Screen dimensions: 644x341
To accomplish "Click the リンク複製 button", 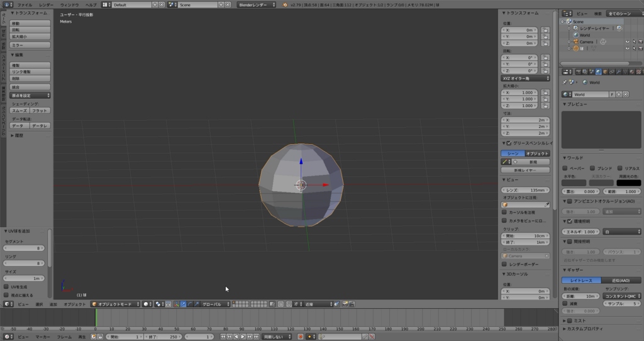I will click(x=30, y=72).
